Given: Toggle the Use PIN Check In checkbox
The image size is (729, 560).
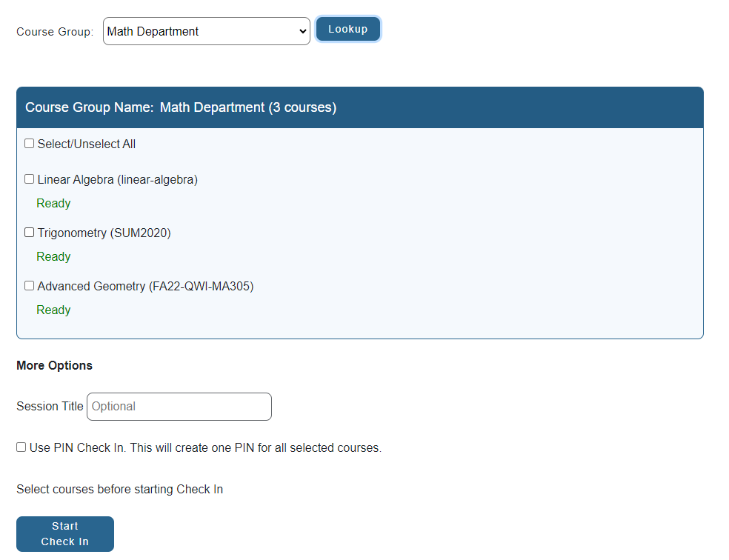Looking at the screenshot, I should [x=21, y=447].
